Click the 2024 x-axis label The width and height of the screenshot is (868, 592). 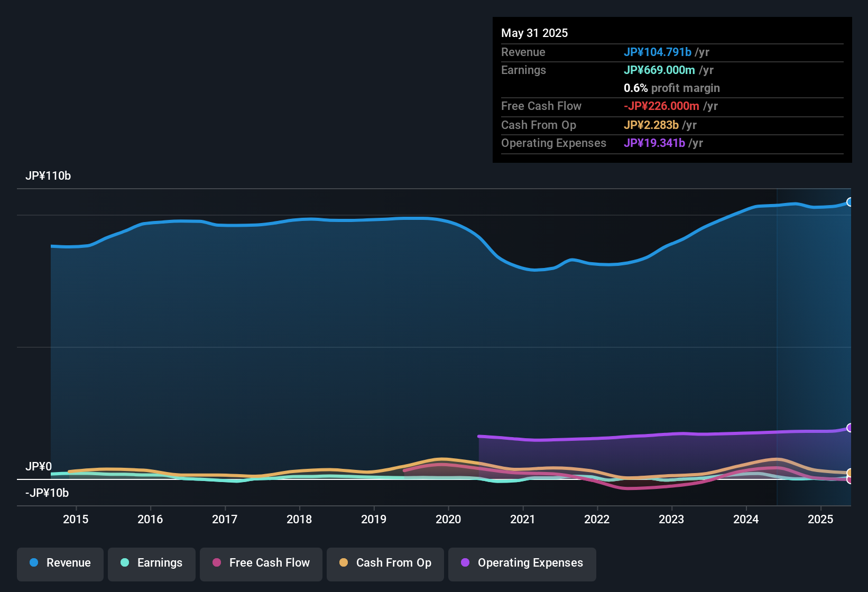click(746, 519)
